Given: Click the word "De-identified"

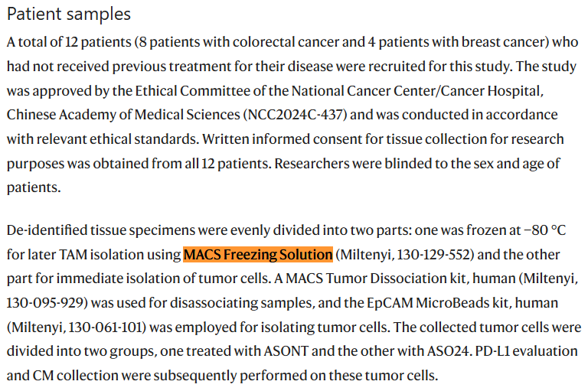Looking at the screenshot, I should click(44, 230).
